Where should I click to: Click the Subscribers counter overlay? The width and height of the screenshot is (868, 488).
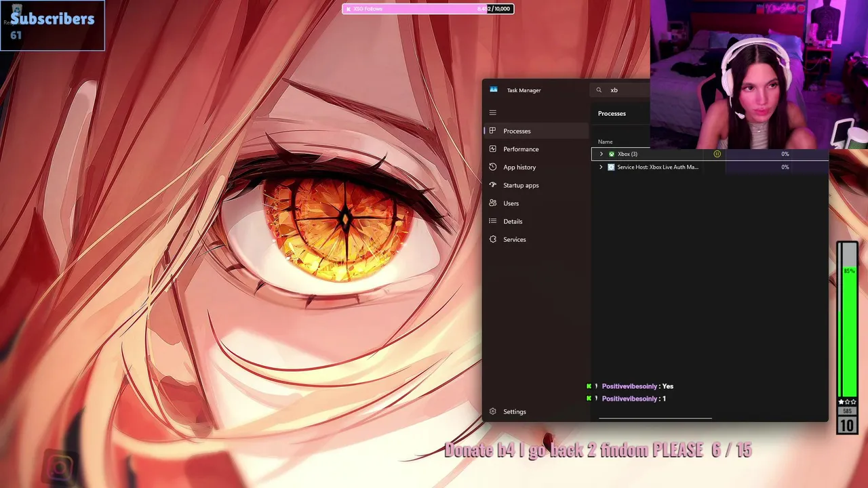coord(53,25)
